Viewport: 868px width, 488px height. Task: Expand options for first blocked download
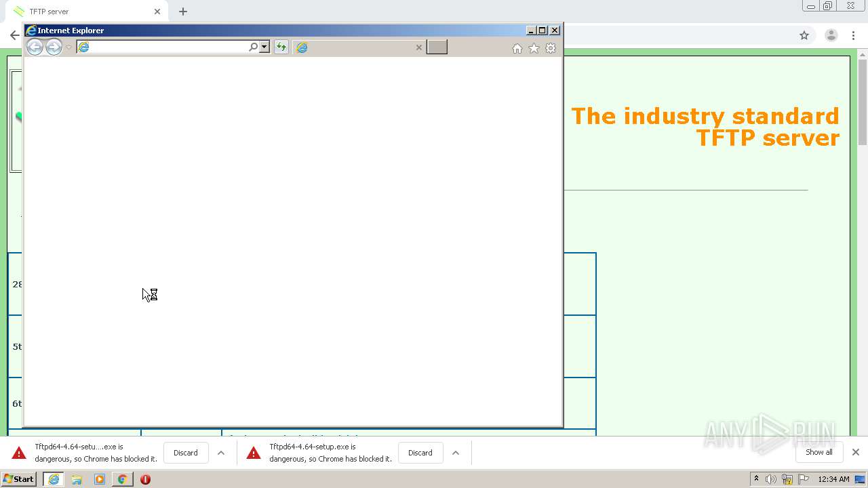[x=221, y=453]
